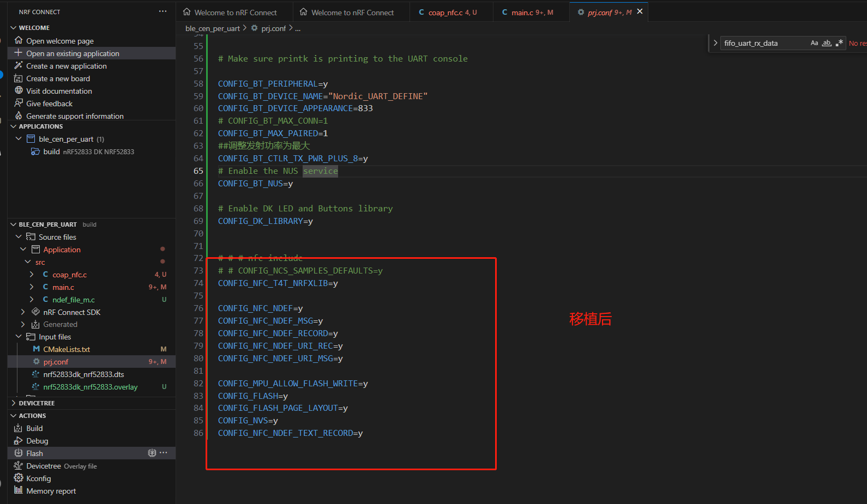Collapse ble_cen_per_uart under APPLICATIONS
Screen dimensions: 867x504
click(19, 139)
